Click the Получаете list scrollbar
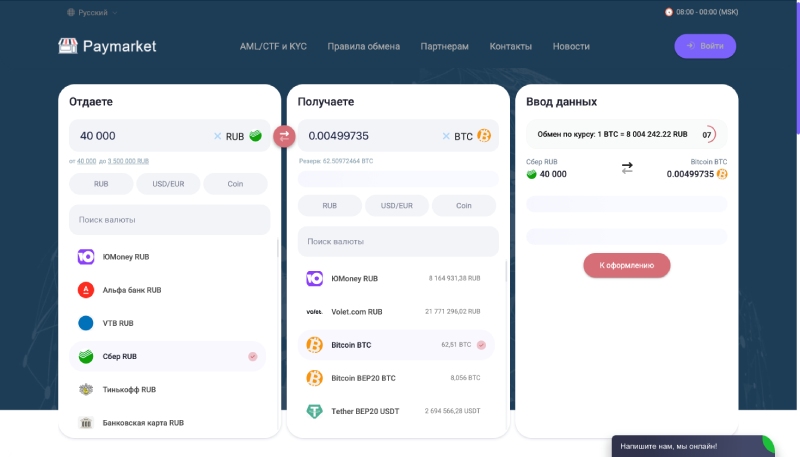This screenshot has width=800, height=457. [507, 271]
